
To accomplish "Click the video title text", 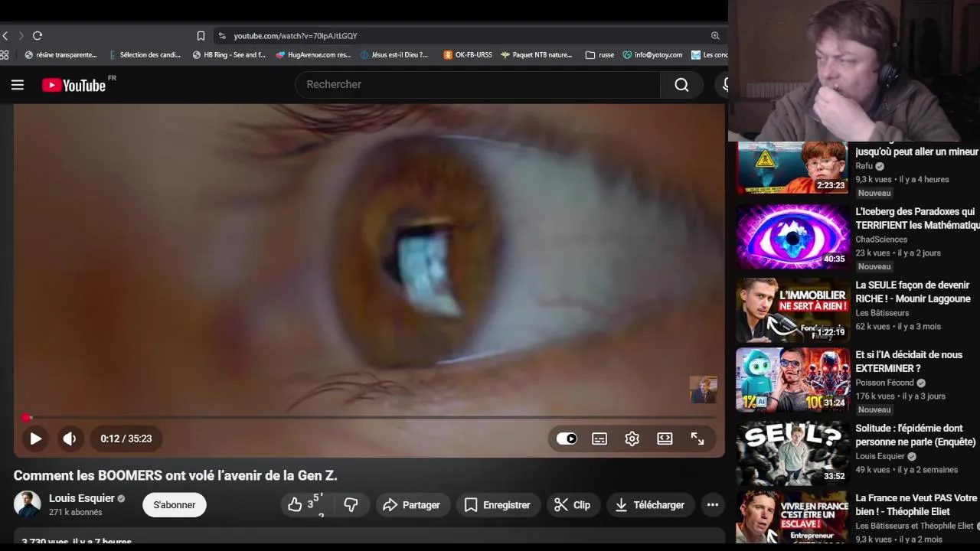I will click(175, 476).
